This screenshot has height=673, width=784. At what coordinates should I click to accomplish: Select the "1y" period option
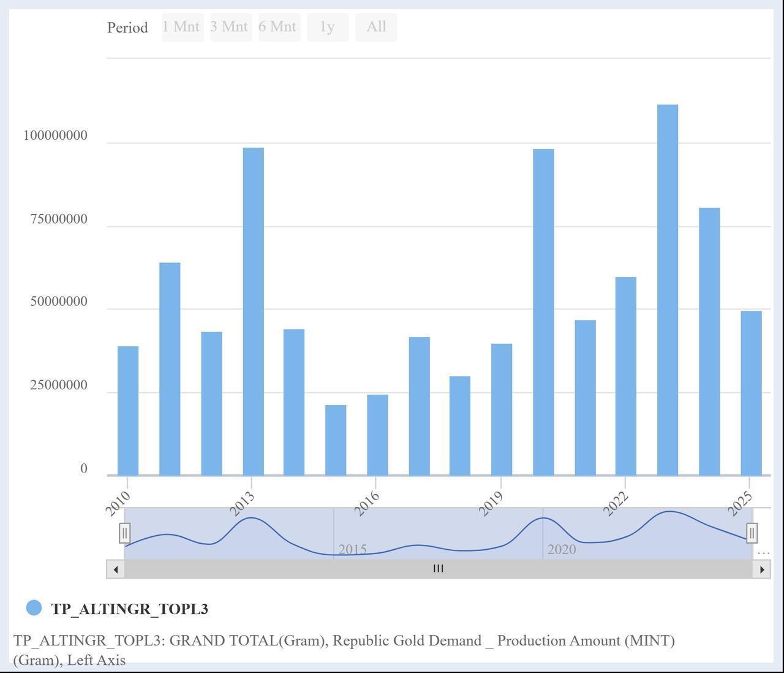[x=328, y=26]
